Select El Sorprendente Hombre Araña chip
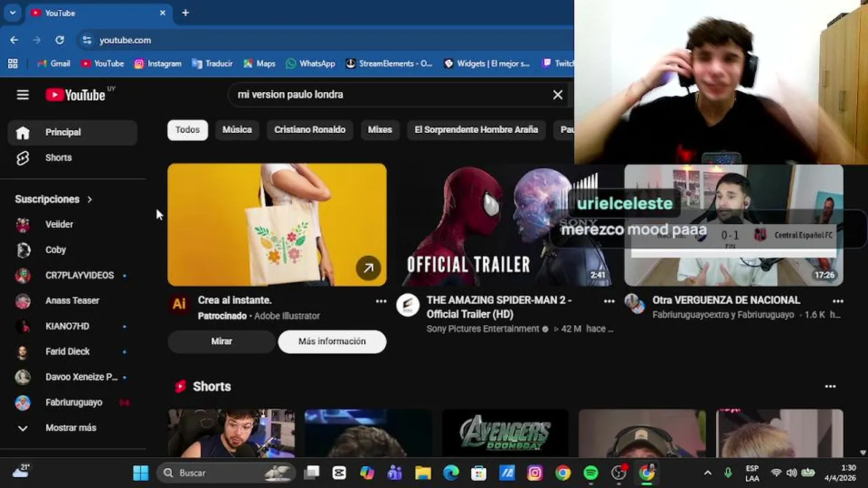 476,129
